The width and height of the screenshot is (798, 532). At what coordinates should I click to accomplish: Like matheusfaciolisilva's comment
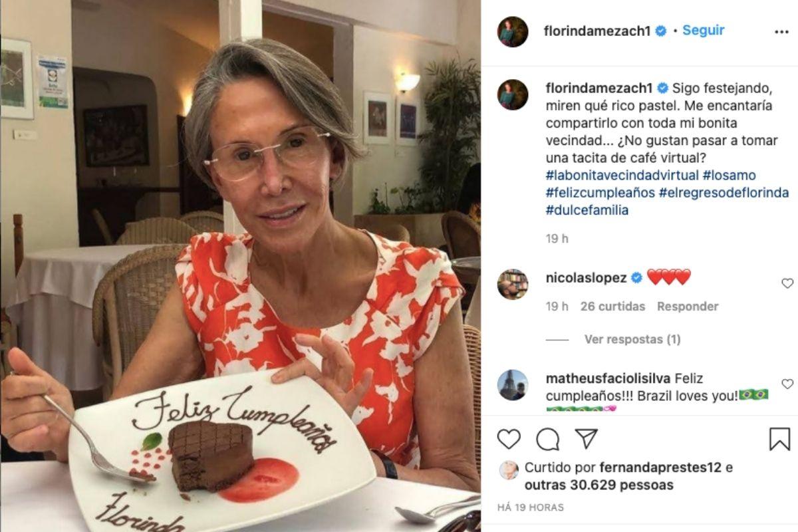787,384
